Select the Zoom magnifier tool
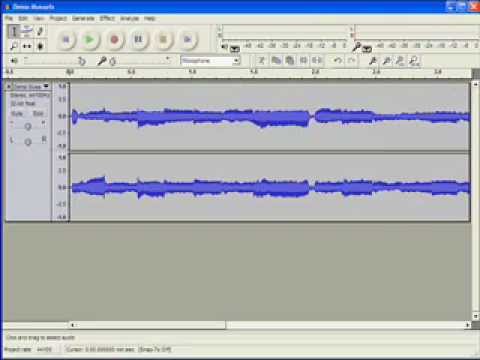Viewport: 480px width, 360px height. [x=14, y=46]
